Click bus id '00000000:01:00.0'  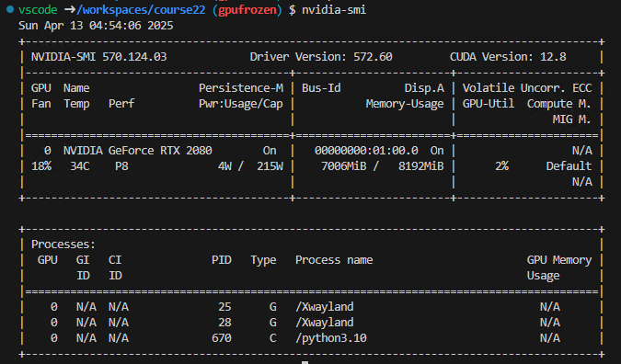[x=366, y=151]
